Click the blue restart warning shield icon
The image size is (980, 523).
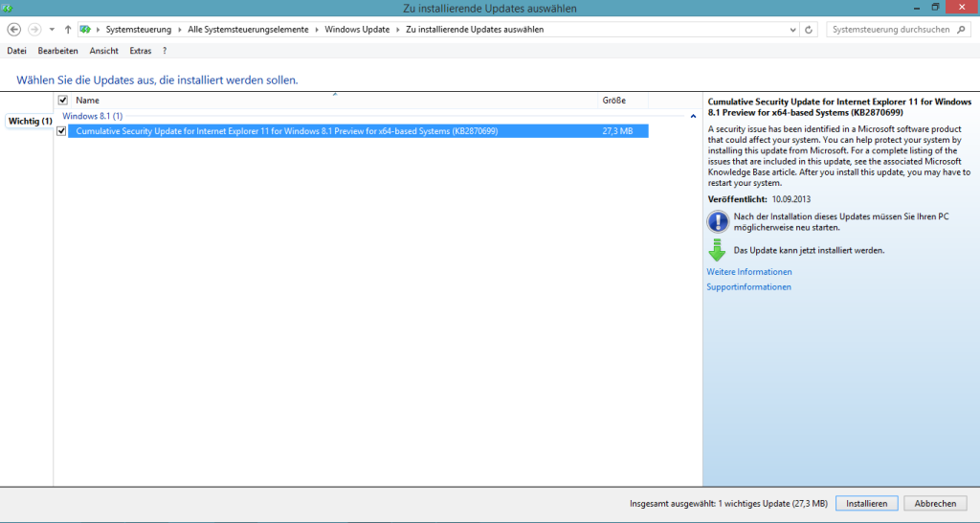tap(718, 222)
